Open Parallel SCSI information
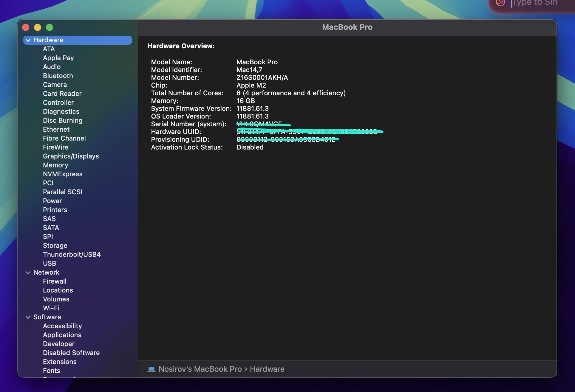The image size is (575, 392). coord(63,192)
